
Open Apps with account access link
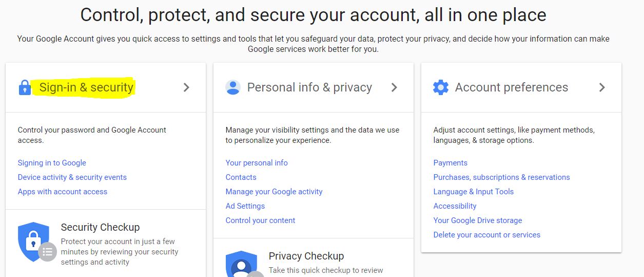(x=63, y=192)
